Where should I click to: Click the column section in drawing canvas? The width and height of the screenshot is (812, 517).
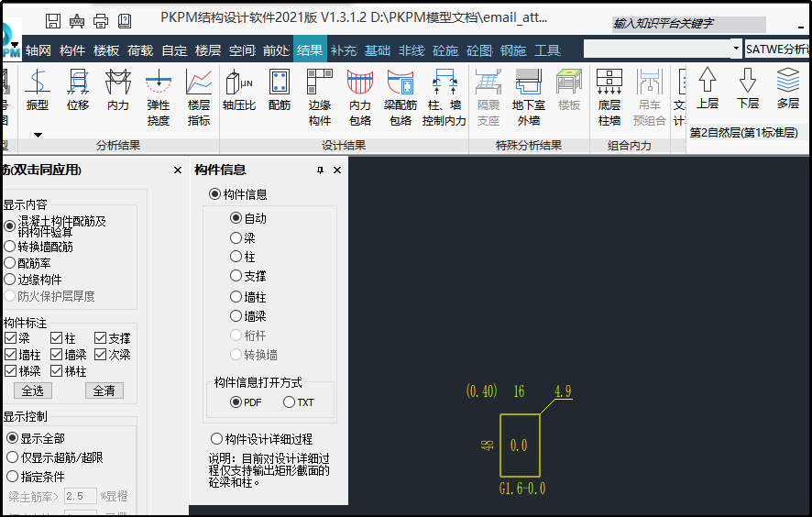(520, 445)
